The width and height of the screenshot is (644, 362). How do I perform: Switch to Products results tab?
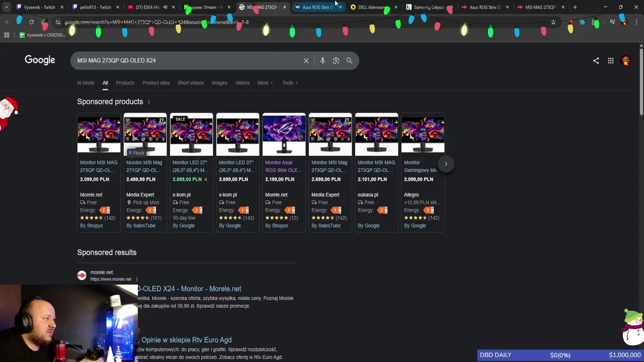[x=125, y=83]
